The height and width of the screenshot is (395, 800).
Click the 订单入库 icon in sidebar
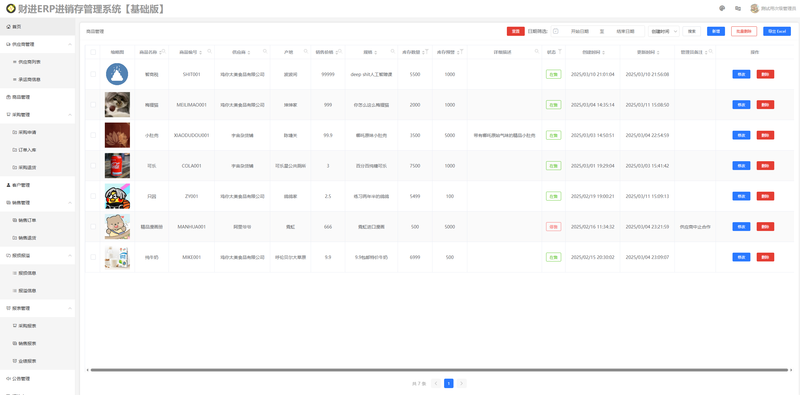tap(14, 150)
